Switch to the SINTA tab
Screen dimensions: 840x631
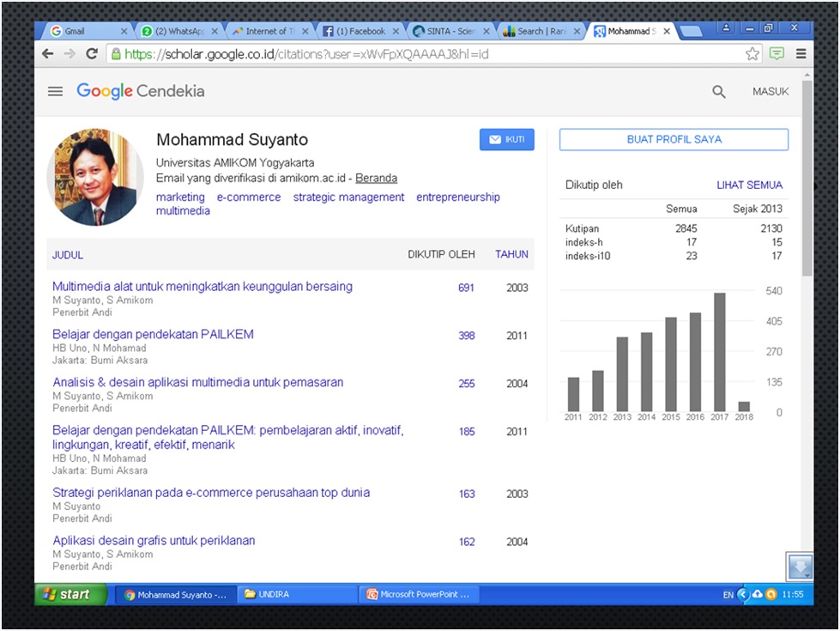[451, 31]
